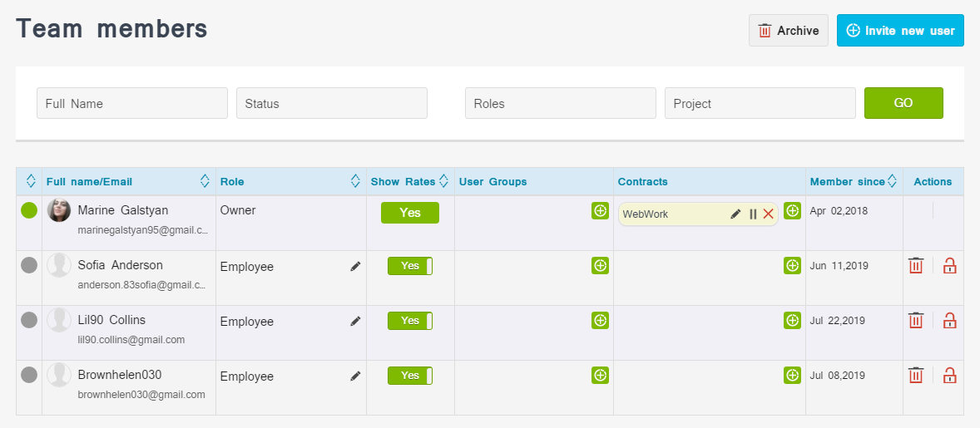This screenshot has width=980, height=428.
Task: Add user group for Marine Galstyan
Action: pos(600,211)
